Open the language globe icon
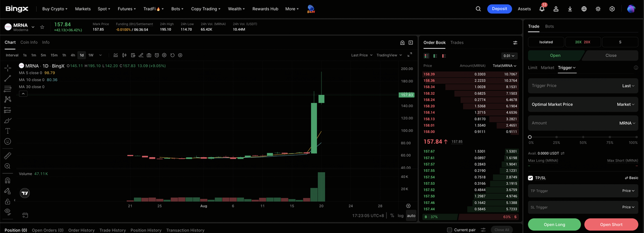 584,9
